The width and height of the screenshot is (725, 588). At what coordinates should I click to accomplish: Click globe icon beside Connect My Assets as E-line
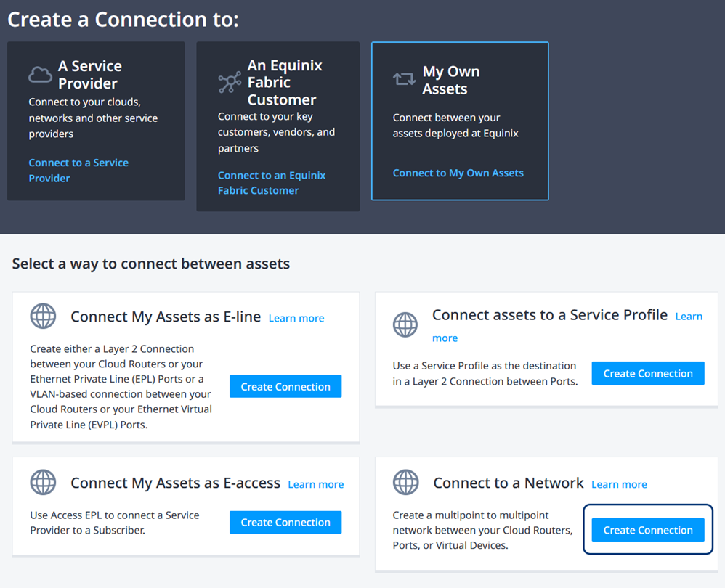click(43, 317)
